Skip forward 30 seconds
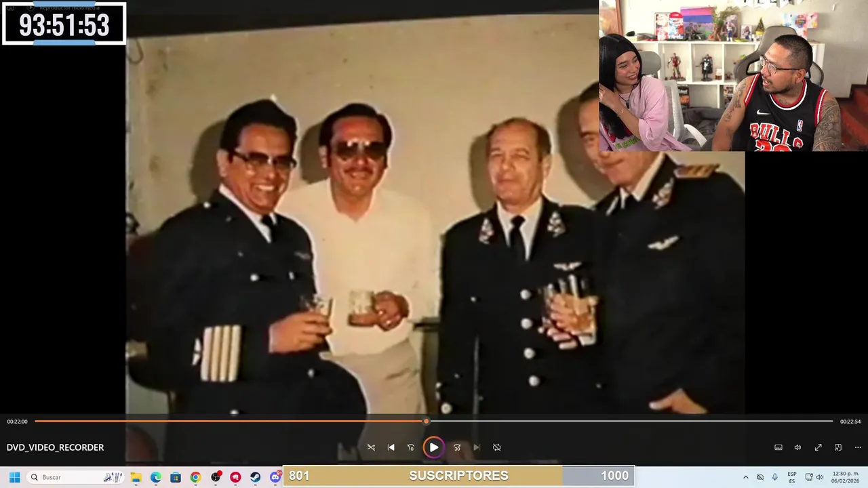 point(457,447)
